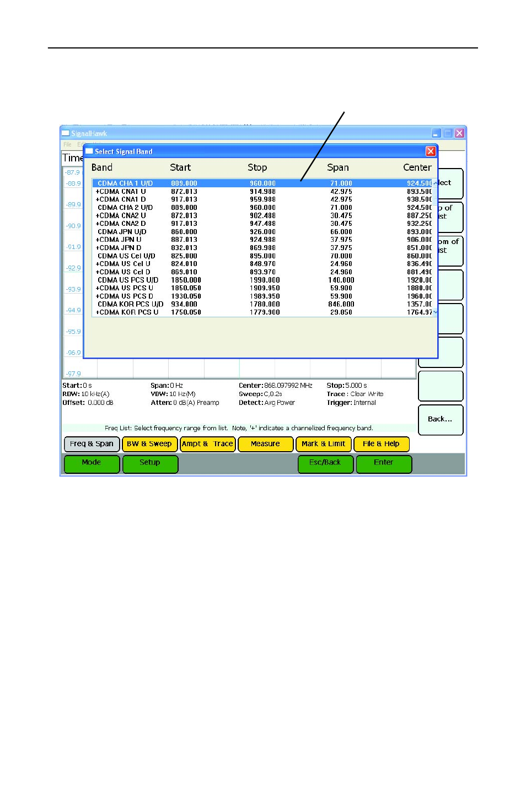Click the Bottom of List softkey
This screenshot has height=812, width=526.
click(450, 251)
